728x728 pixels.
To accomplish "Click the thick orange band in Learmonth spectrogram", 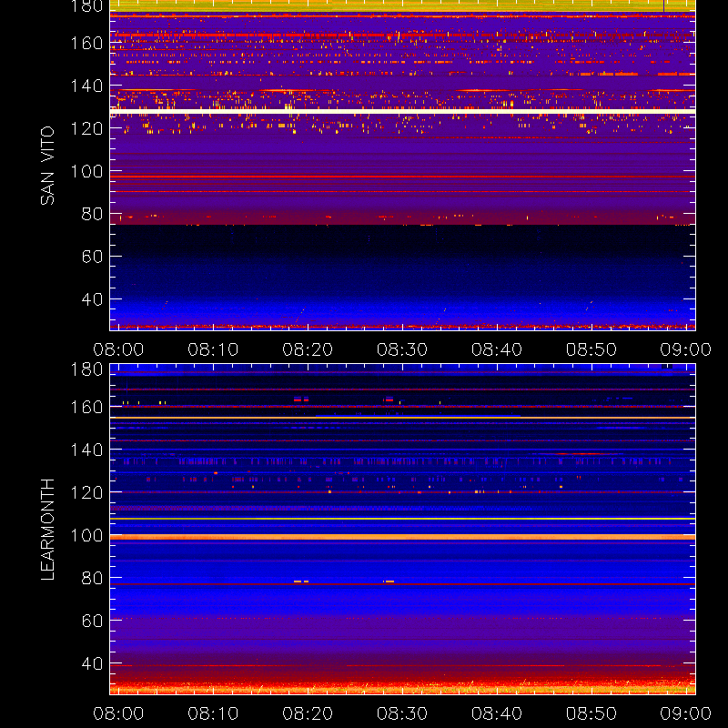I will pyautogui.click(x=402, y=537).
